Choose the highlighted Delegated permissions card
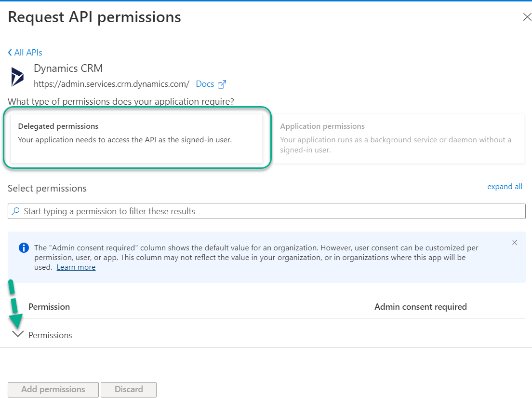Viewport: 532px width, 398px height. click(x=137, y=138)
